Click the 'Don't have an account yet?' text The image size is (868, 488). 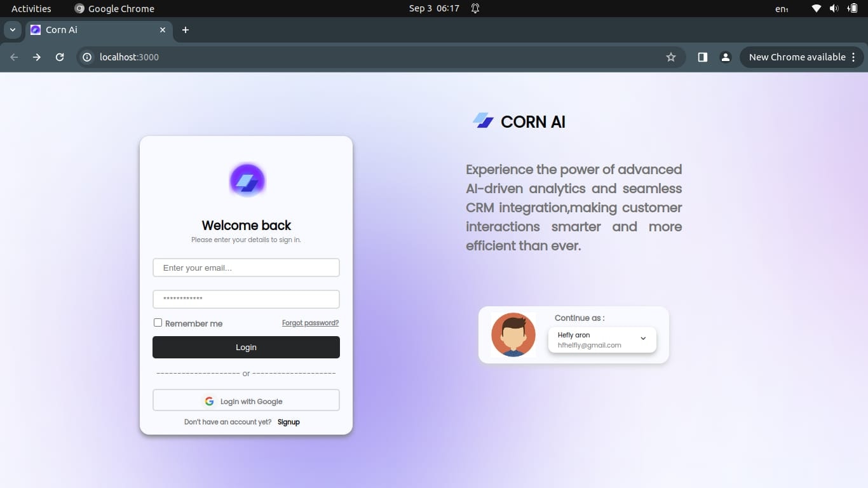[x=227, y=422]
